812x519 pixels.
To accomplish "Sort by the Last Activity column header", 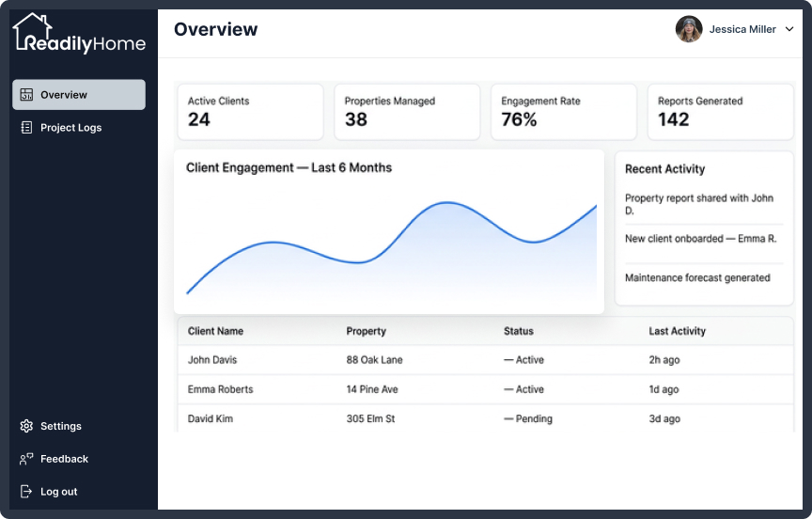I will (x=677, y=331).
